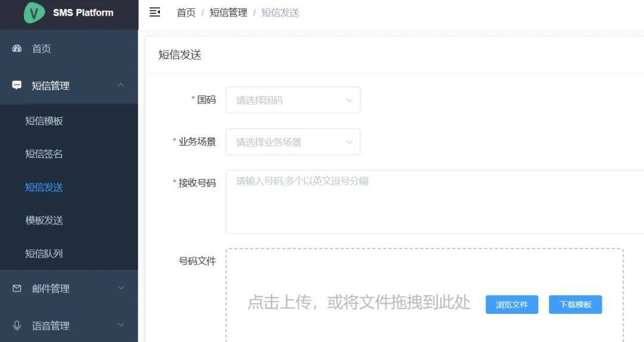Select 短信模板 in the sidebar
644x342 pixels.
pos(69,121)
